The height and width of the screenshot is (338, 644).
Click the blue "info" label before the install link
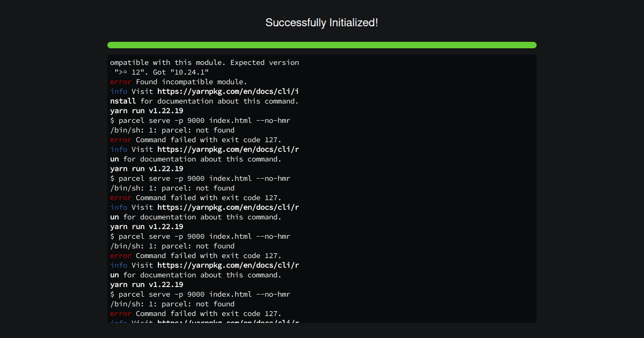point(119,91)
